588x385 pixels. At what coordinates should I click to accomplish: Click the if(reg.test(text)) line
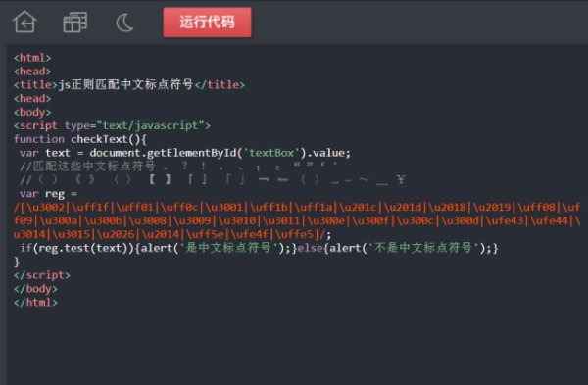point(259,248)
